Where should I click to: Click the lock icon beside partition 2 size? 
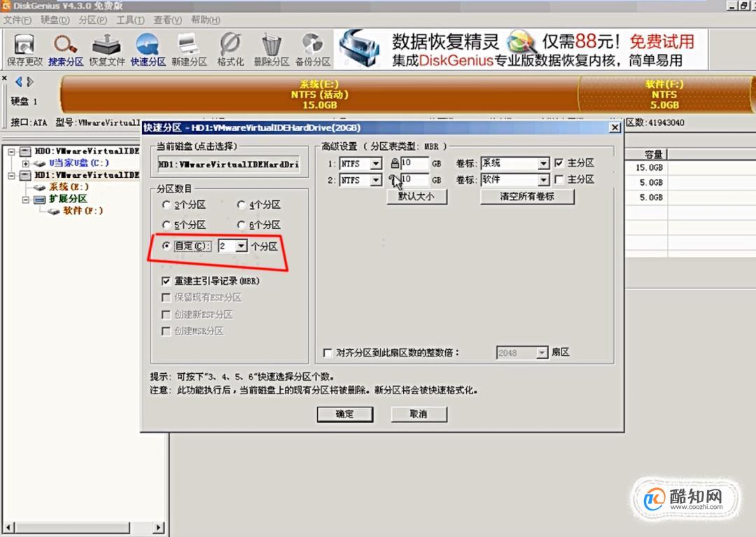tap(394, 180)
